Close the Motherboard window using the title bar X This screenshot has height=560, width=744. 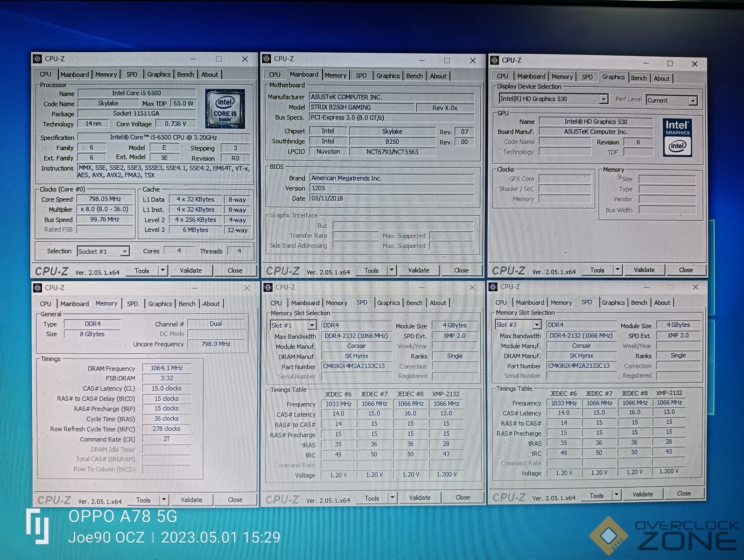(x=472, y=61)
